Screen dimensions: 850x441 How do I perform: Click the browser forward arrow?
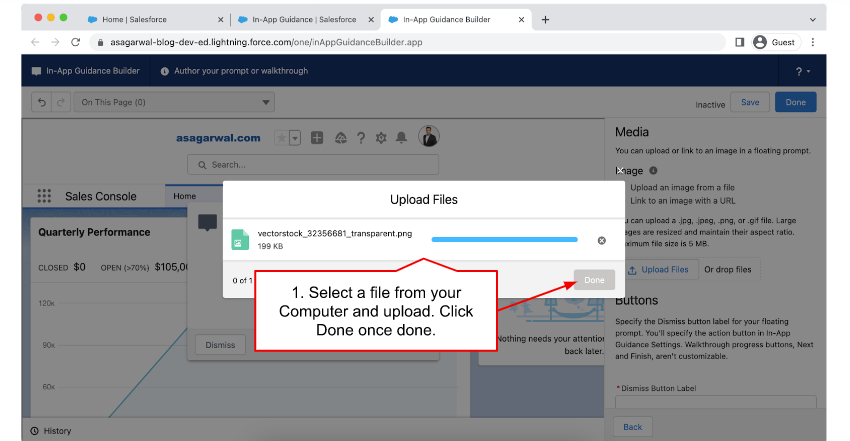[x=55, y=42]
